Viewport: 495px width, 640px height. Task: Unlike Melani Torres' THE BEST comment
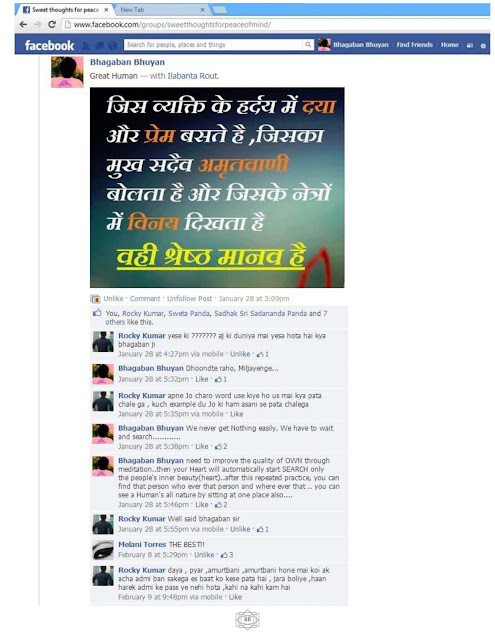click(x=204, y=555)
